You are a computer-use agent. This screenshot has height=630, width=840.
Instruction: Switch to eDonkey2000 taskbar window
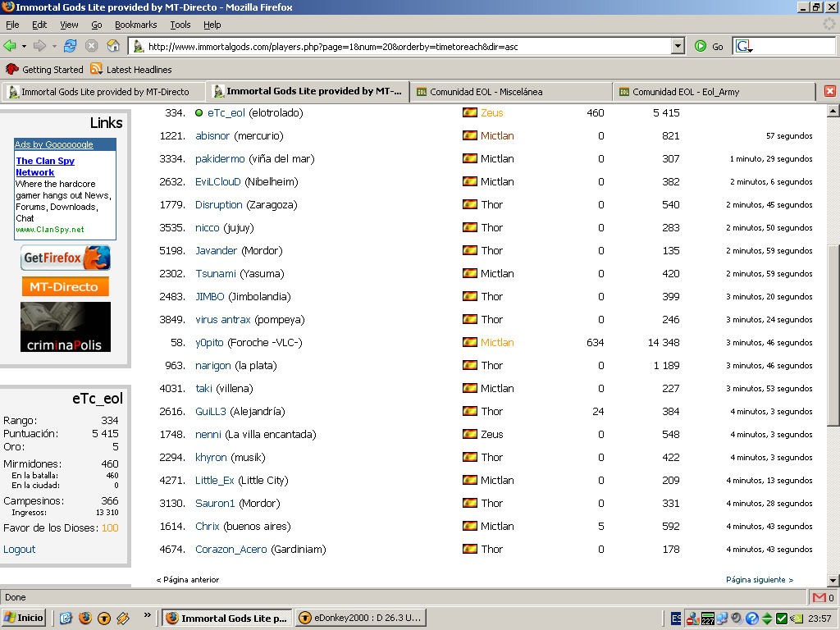(x=361, y=619)
